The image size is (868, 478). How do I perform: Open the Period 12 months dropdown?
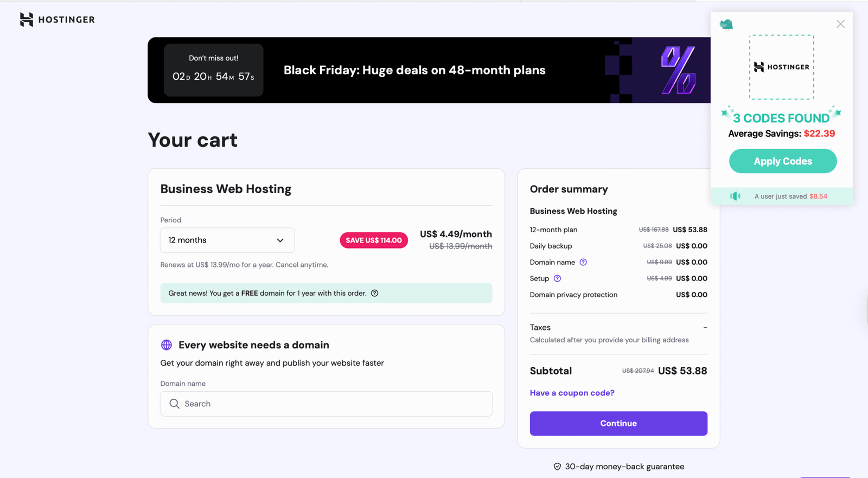(227, 240)
